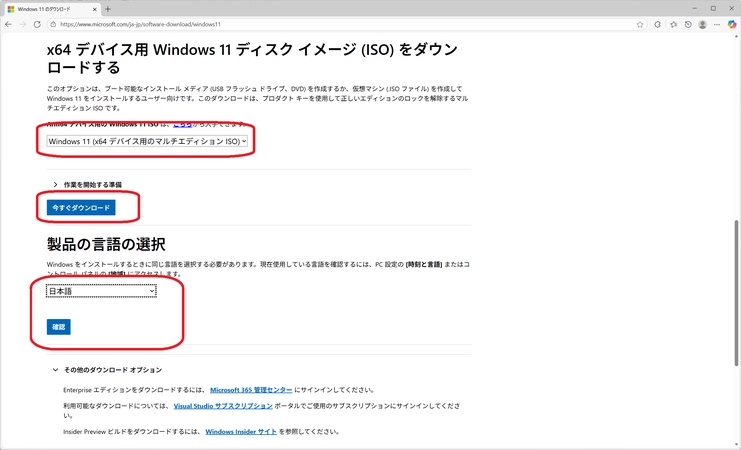Close the Windows 11 download tab

(95, 9)
